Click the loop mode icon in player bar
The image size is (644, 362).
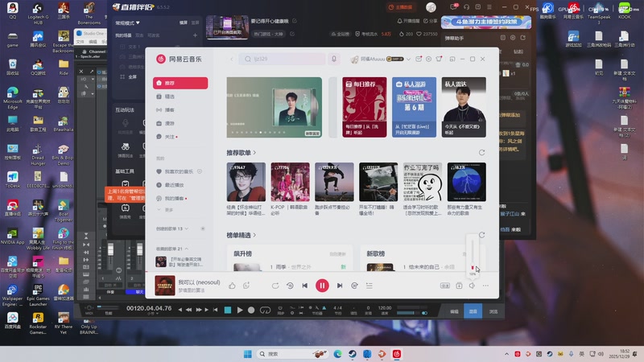[x=275, y=286]
